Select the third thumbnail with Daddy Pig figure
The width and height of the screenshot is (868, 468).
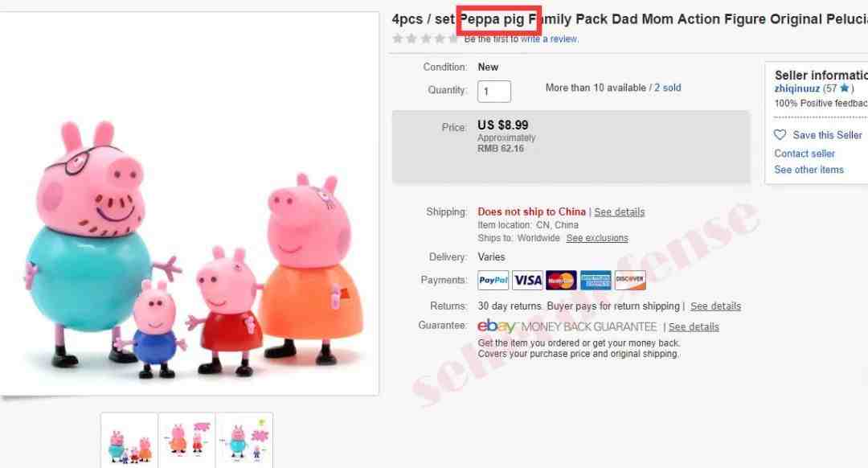point(244,441)
